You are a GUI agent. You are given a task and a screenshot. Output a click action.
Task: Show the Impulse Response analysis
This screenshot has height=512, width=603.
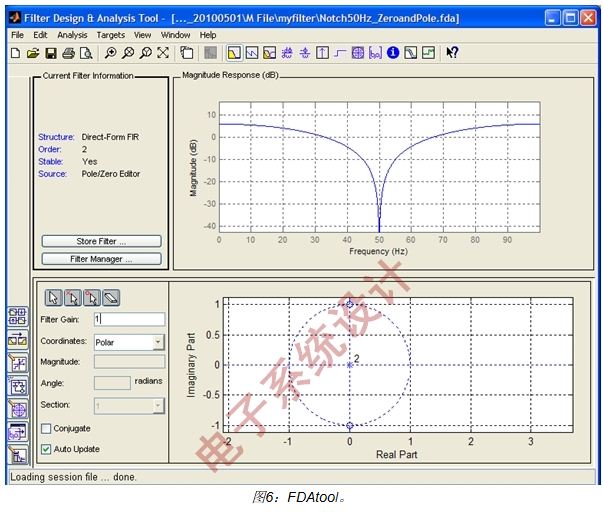(322, 53)
